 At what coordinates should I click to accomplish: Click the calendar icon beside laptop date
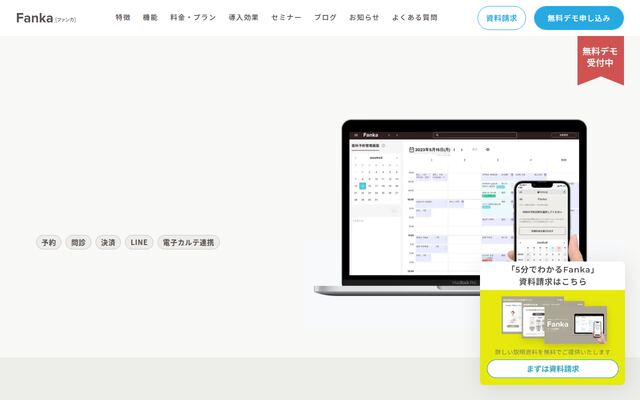pos(411,150)
